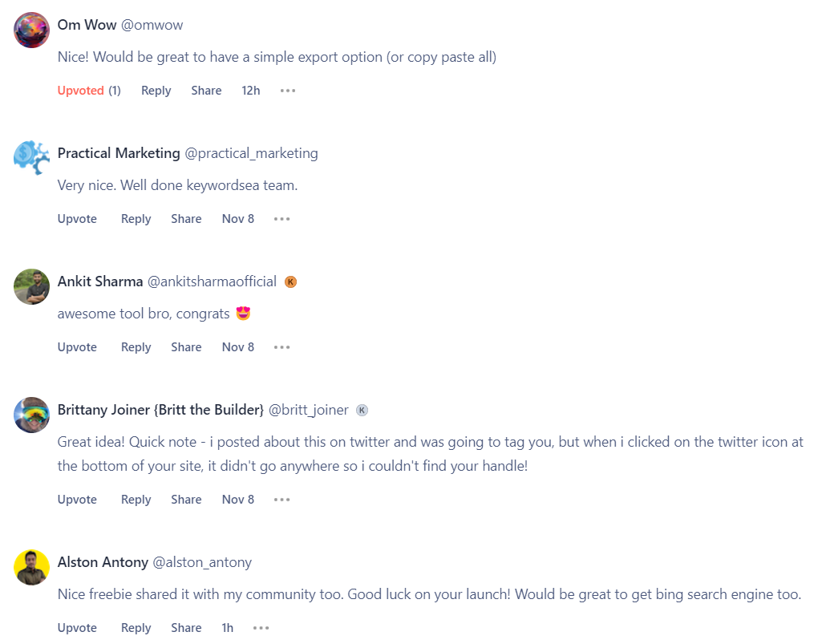This screenshot has height=644, width=814.
Task: Open Brittany Joiner's avatar
Action: click(32, 415)
